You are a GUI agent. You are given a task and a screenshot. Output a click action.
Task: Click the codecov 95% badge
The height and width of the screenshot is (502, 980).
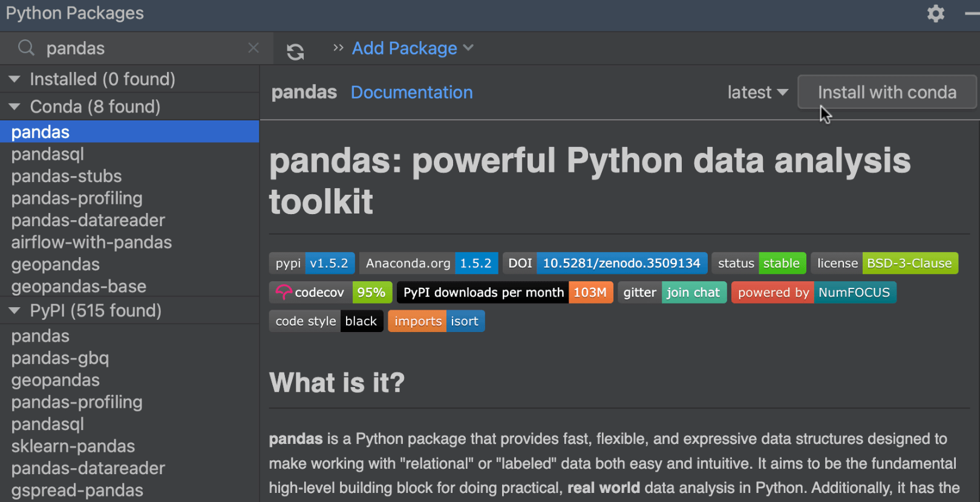click(330, 293)
